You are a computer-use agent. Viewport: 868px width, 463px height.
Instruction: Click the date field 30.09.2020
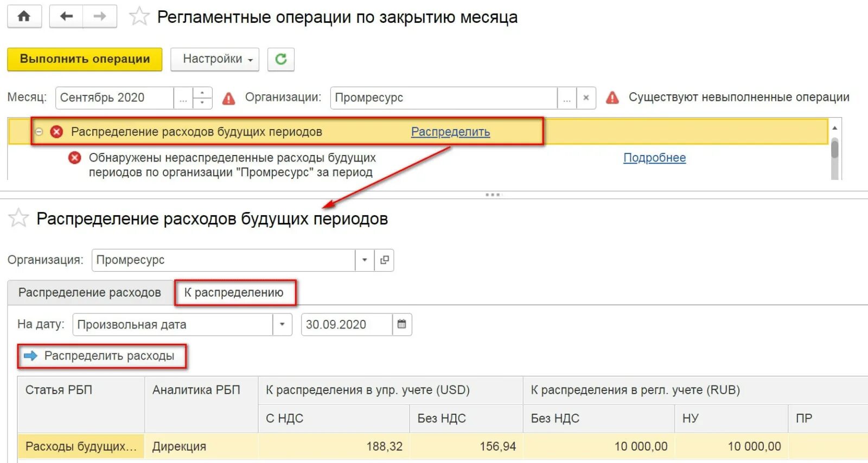coord(347,324)
